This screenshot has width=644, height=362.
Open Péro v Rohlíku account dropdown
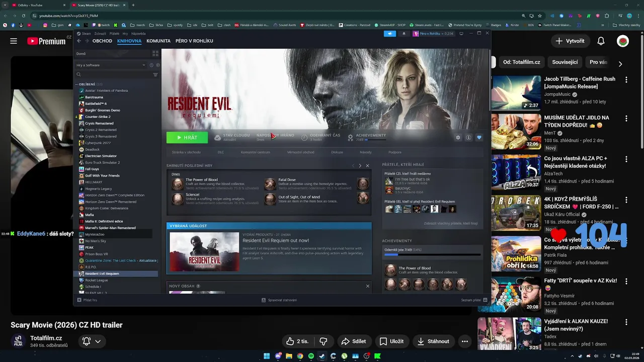pyautogui.click(x=433, y=34)
